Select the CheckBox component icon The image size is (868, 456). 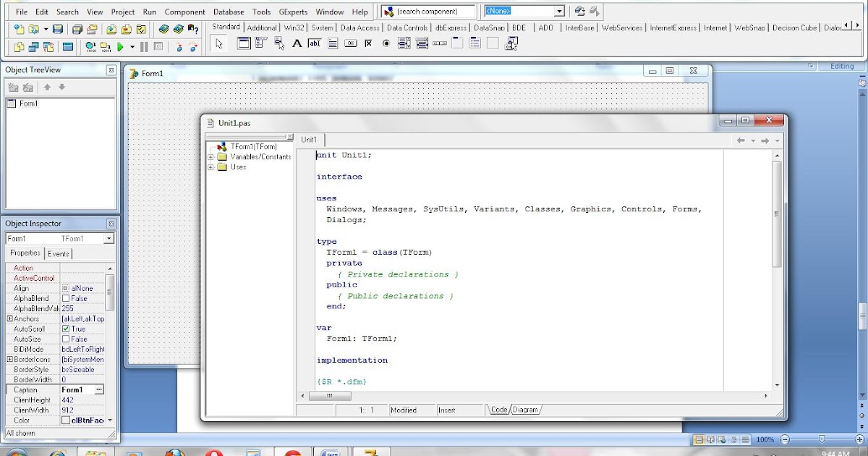click(368, 43)
